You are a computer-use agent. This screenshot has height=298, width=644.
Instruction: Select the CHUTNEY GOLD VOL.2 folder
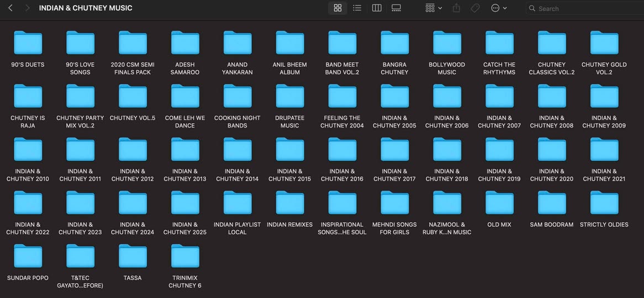pos(604,42)
